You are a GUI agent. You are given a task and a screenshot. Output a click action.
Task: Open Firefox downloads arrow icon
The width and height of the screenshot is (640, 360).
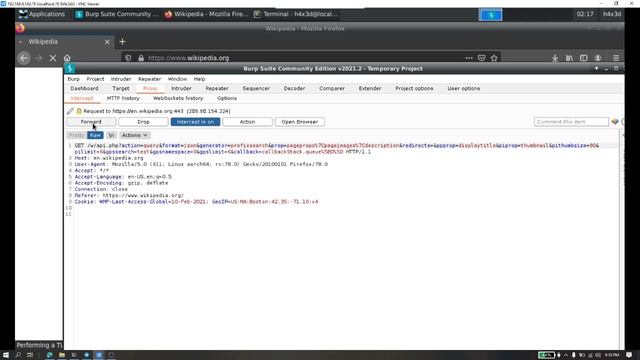pos(555,58)
